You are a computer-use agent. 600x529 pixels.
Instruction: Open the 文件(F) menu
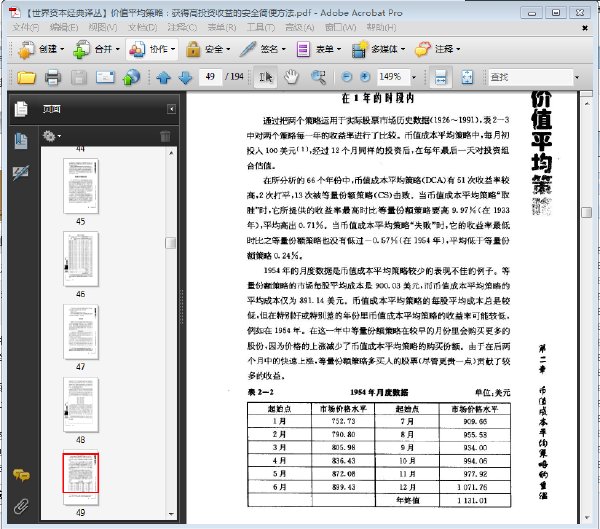(x=26, y=27)
